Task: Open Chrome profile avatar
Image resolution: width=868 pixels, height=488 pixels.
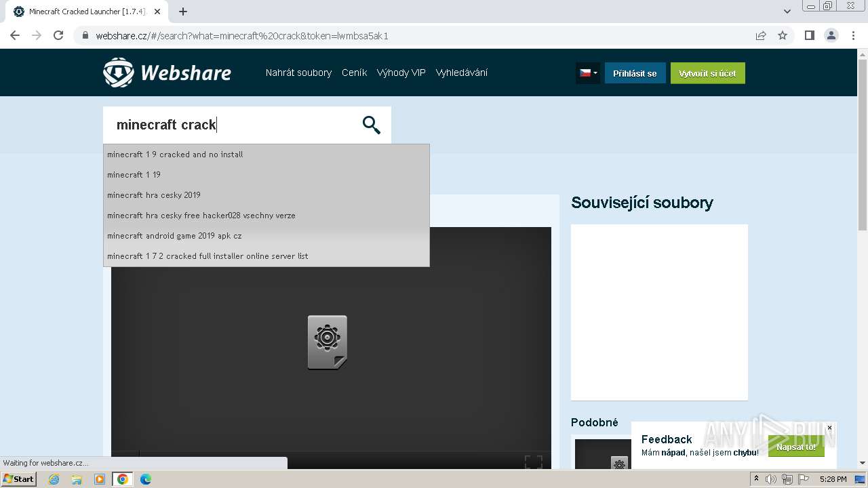Action: 831,35
